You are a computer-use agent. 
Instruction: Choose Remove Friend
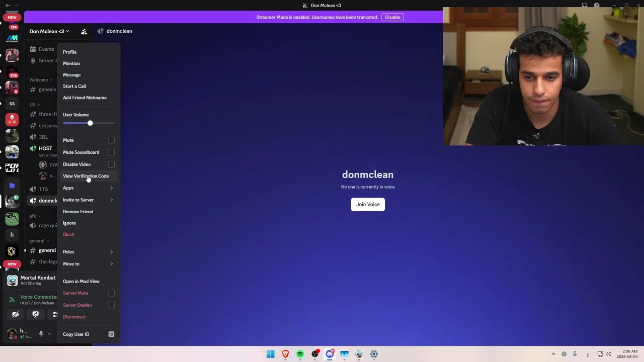(88, 212)
